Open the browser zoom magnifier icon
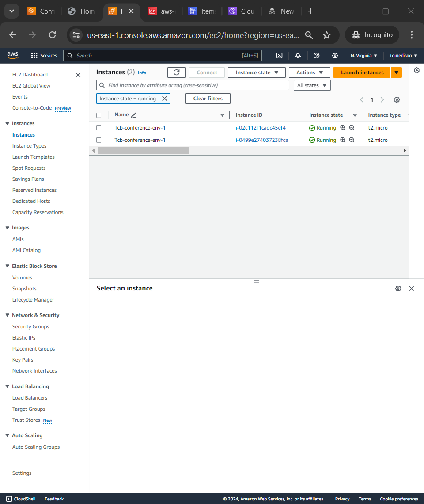Viewport: 424px width, 504px height. tap(309, 35)
